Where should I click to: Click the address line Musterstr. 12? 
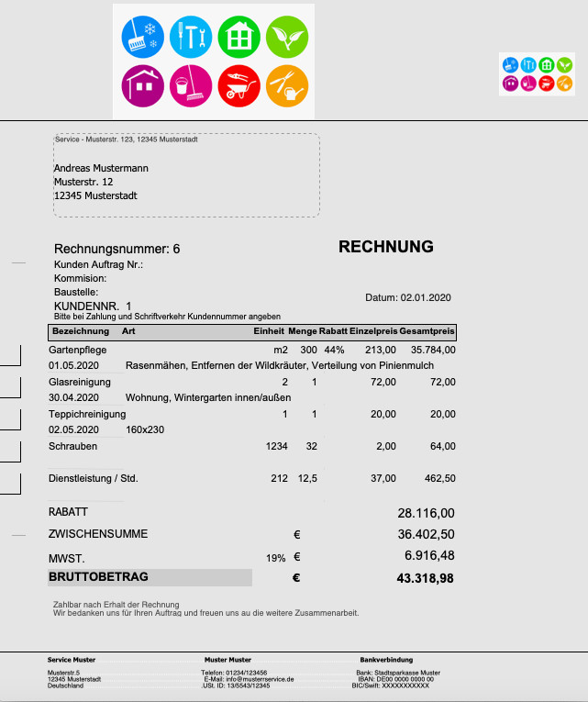point(83,182)
